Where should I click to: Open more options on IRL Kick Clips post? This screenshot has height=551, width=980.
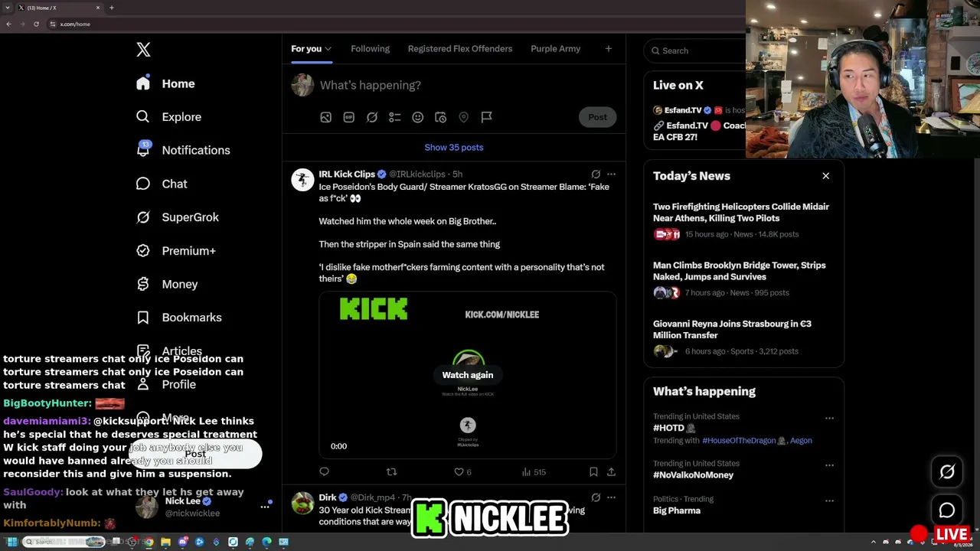(611, 174)
